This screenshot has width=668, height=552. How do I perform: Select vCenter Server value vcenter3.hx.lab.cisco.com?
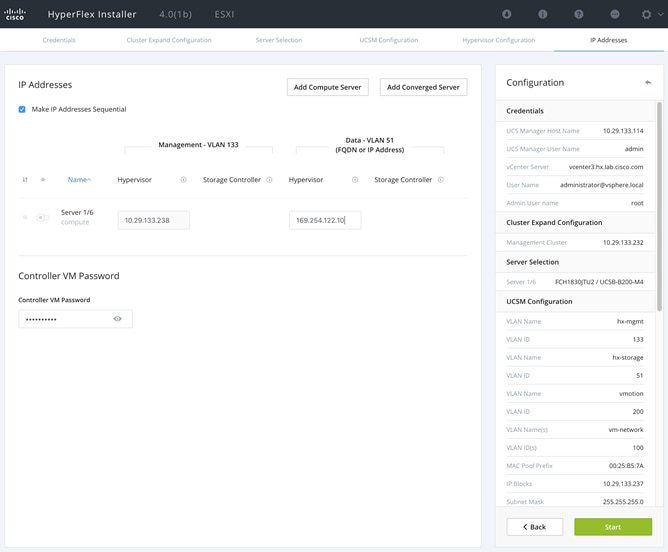click(606, 167)
